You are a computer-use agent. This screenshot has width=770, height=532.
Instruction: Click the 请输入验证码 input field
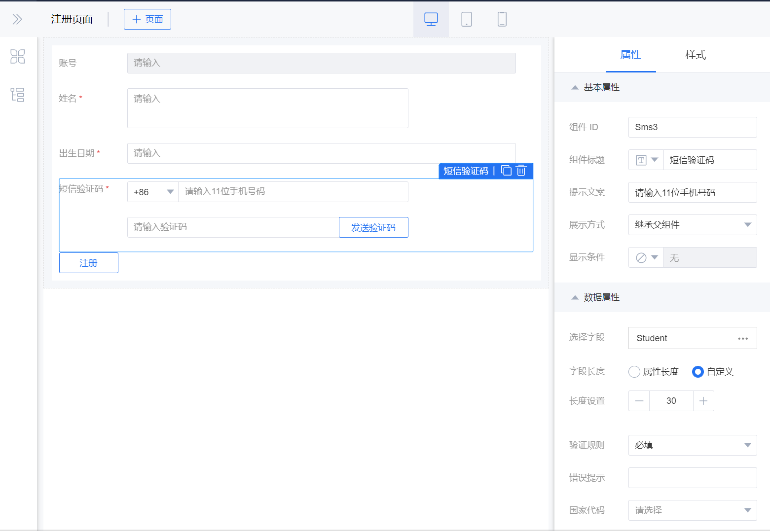(x=233, y=227)
